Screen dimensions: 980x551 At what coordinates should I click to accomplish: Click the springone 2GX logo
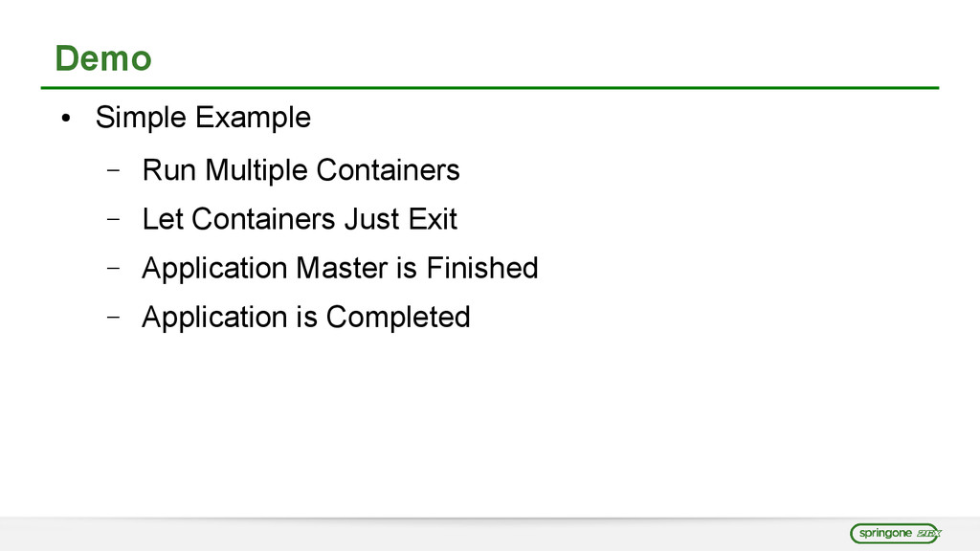896,534
